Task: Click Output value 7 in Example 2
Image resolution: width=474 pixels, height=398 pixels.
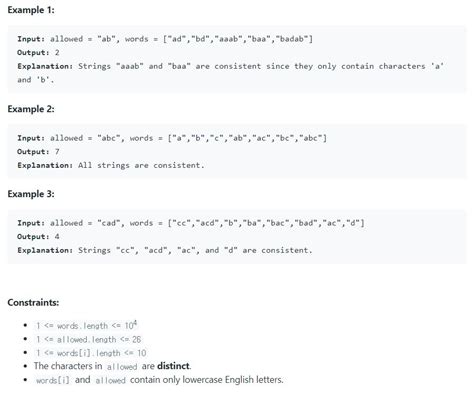Action: click(57, 152)
